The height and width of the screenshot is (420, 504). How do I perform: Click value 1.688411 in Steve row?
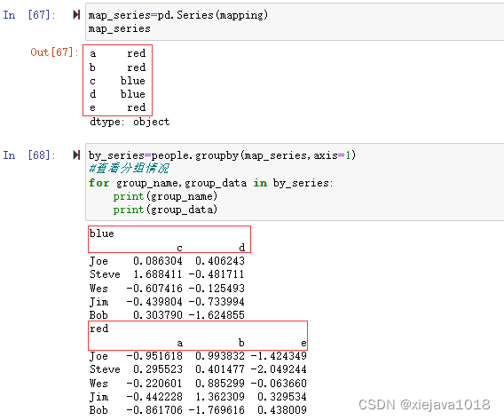click(158, 274)
